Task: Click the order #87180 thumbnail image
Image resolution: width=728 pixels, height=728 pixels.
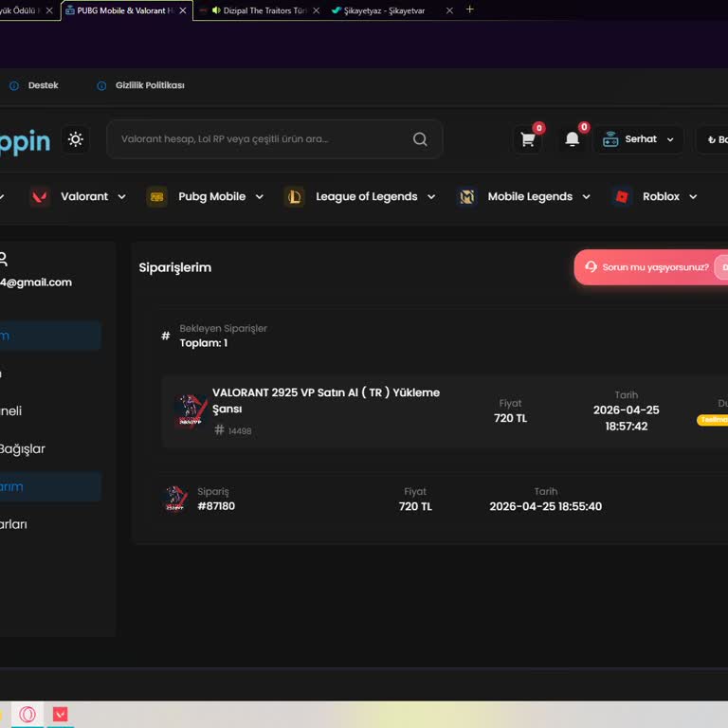Action: (176, 499)
